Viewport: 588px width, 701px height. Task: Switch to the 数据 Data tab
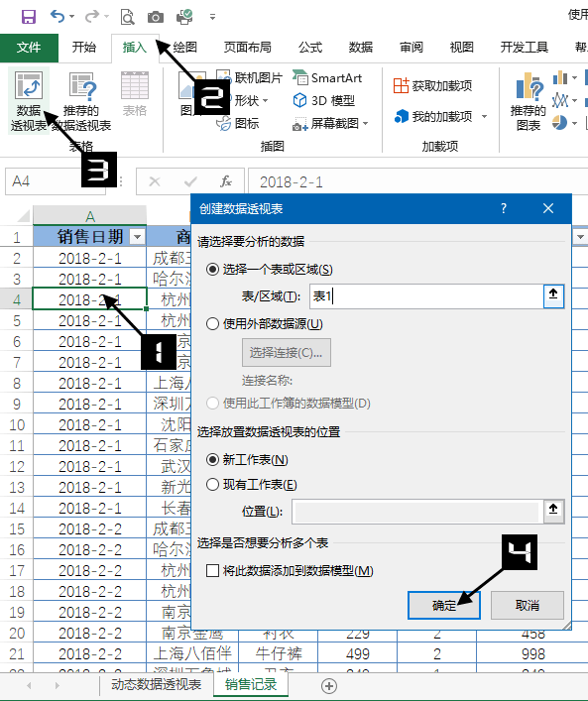(x=360, y=48)
